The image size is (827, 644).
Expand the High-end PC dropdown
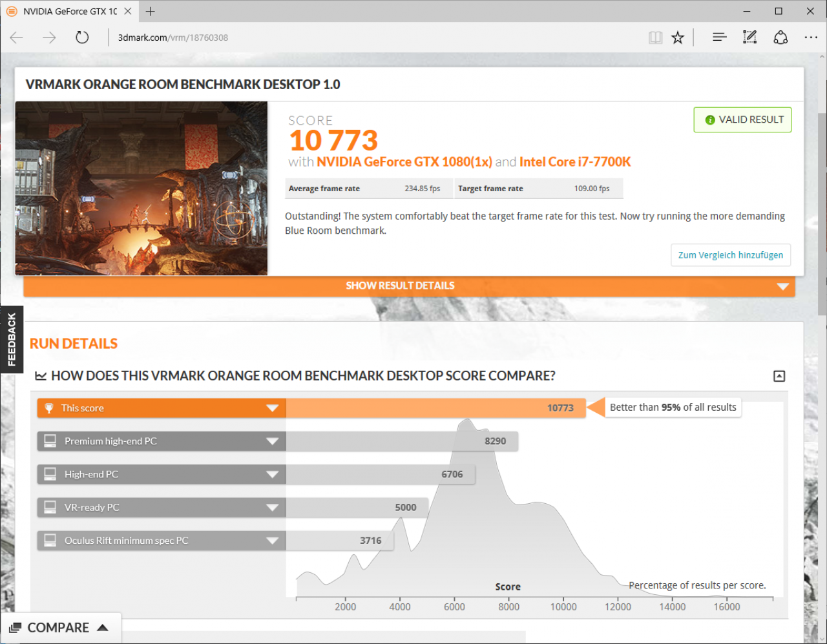[x=272, y=474]
